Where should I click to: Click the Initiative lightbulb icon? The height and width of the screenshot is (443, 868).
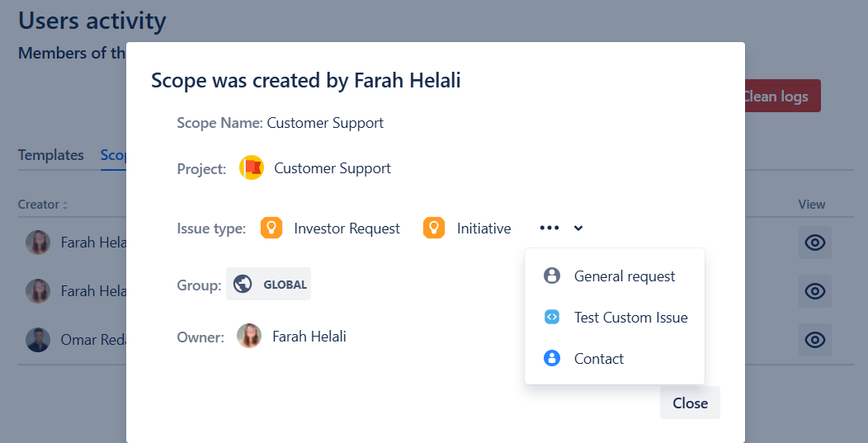[x=434, y=229]
